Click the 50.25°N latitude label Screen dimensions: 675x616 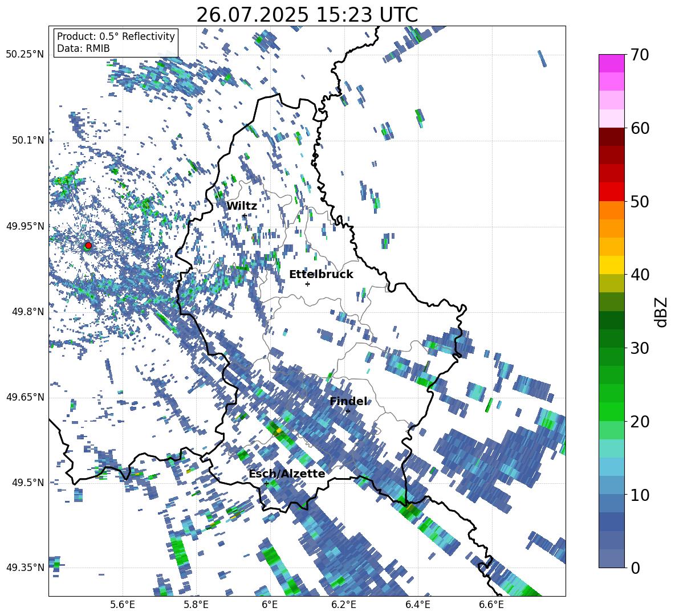[x=25, y=55]
